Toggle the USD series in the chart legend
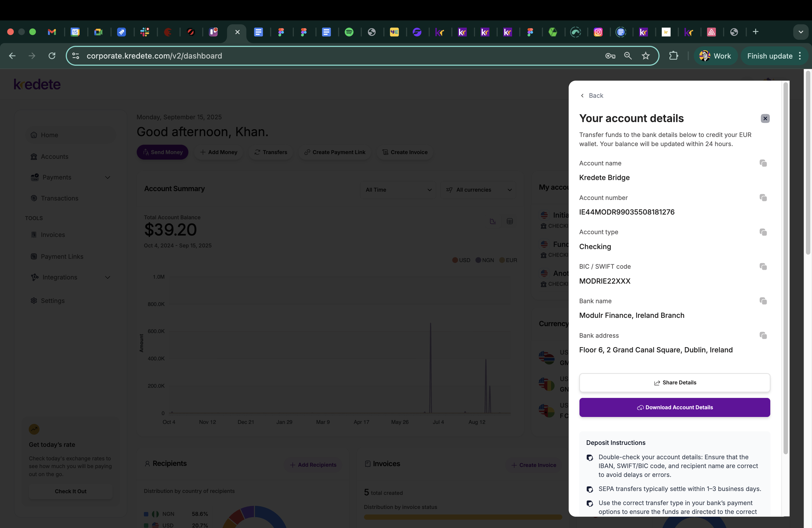812x528 pixels. (461, 260)
